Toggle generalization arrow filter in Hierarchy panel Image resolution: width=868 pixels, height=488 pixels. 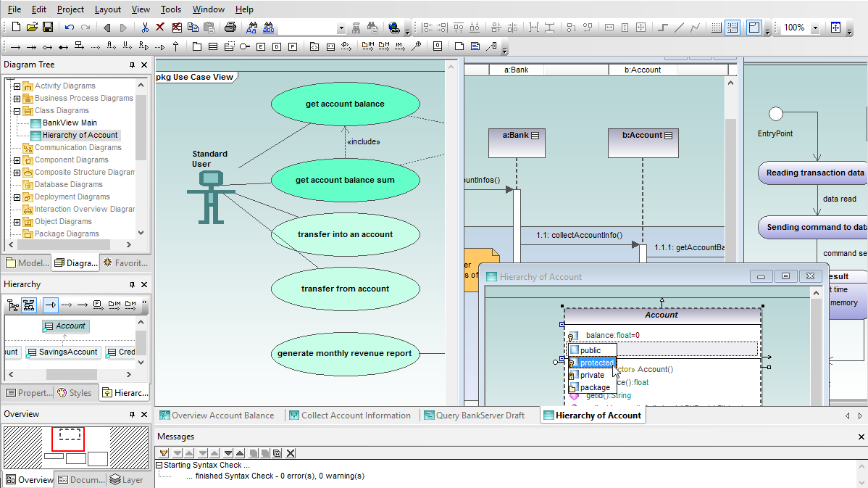51,305
